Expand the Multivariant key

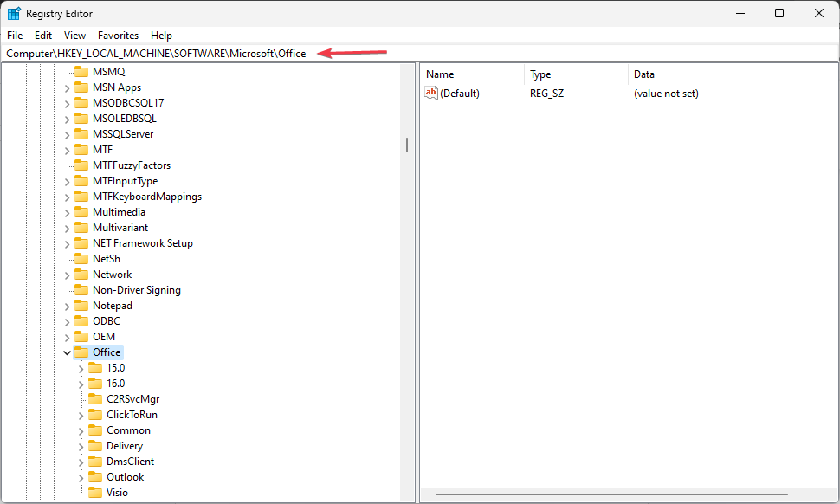pos(67,228)
